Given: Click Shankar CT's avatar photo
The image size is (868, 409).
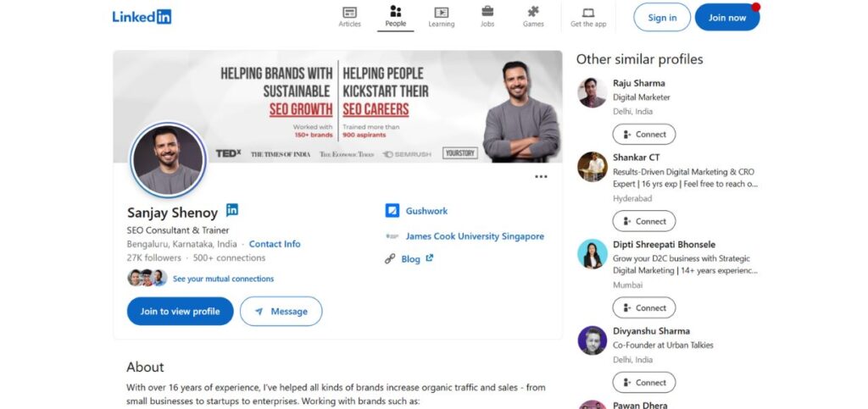Looking at the screenshot, I should [593, 167].
